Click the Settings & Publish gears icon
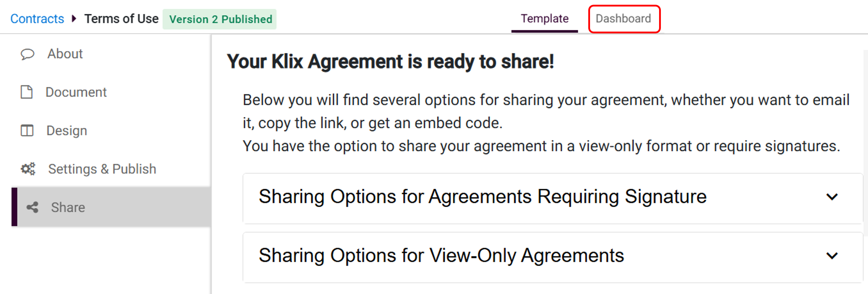This screenshot has width=868, height=294. (x=28, y=169)
